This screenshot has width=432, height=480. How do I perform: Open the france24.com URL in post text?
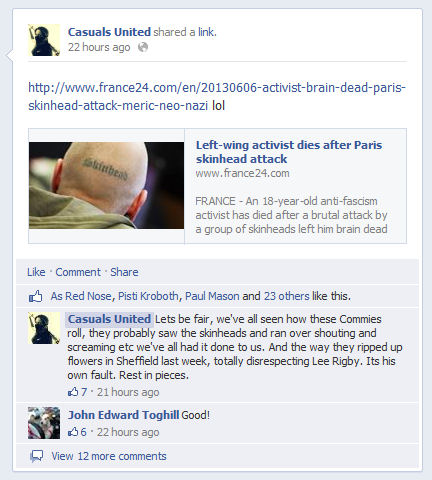pos(217,96)
